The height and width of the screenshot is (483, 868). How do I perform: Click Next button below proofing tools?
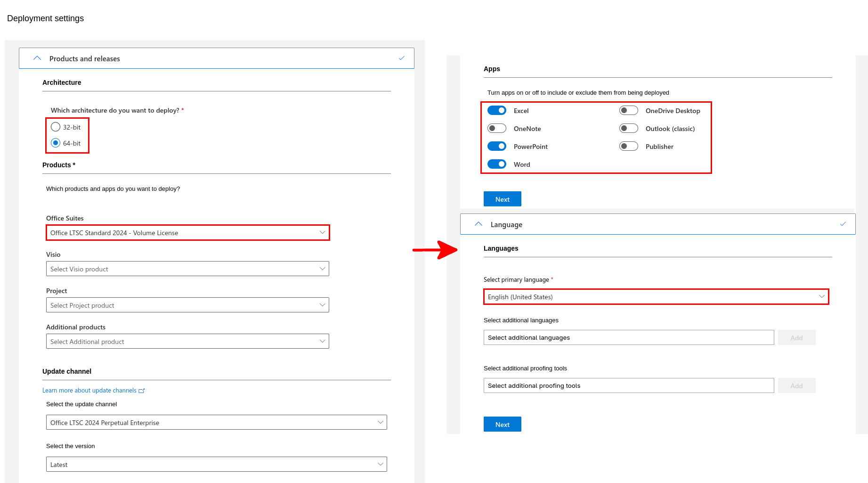(503, 425)
